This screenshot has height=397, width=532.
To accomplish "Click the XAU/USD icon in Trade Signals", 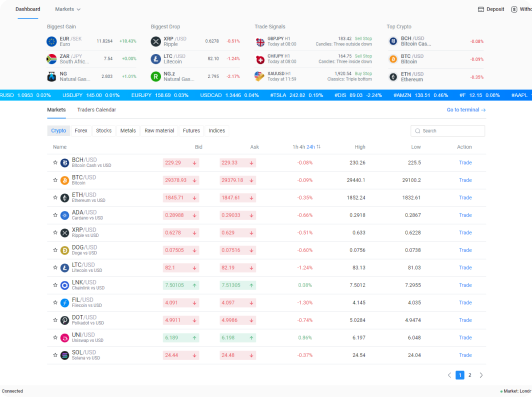I will [x=260, y=77].
